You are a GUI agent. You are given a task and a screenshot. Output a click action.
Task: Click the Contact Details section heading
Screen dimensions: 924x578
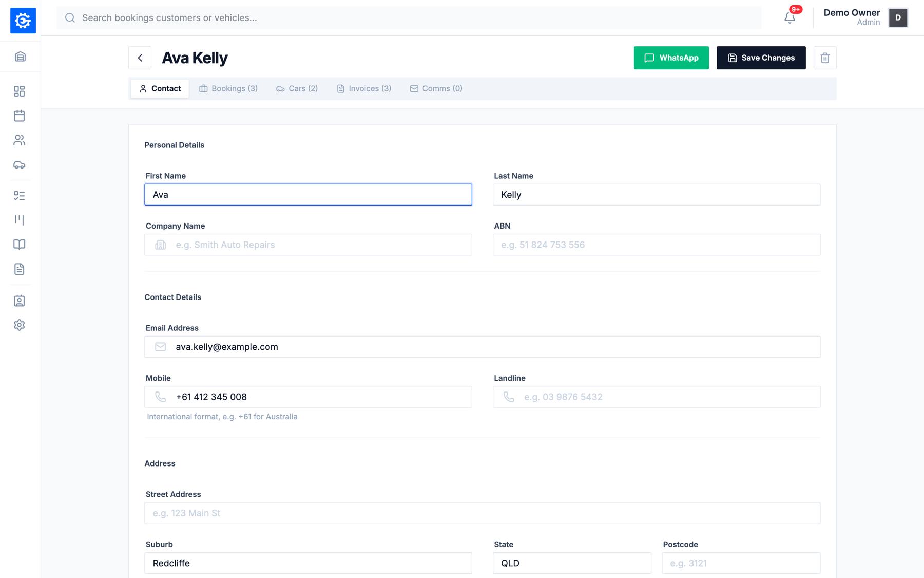173,297
